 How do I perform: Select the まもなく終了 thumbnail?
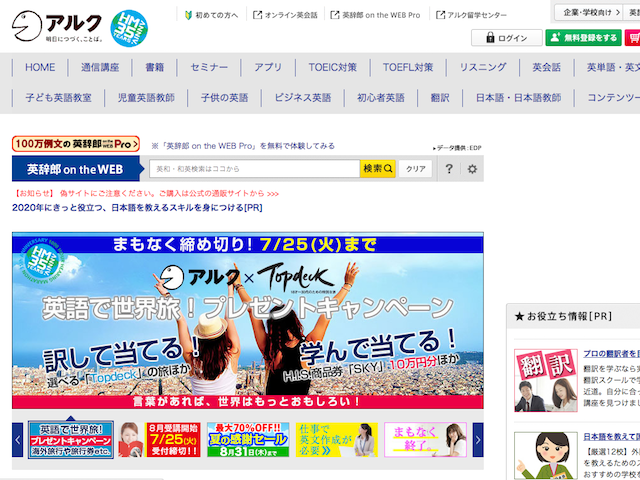coord(425,440)
